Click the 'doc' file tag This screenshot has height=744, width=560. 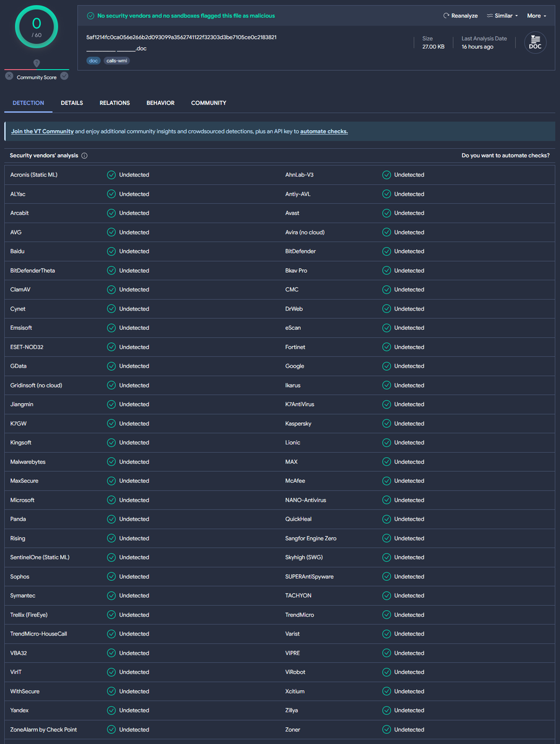[x=94, y=61]
